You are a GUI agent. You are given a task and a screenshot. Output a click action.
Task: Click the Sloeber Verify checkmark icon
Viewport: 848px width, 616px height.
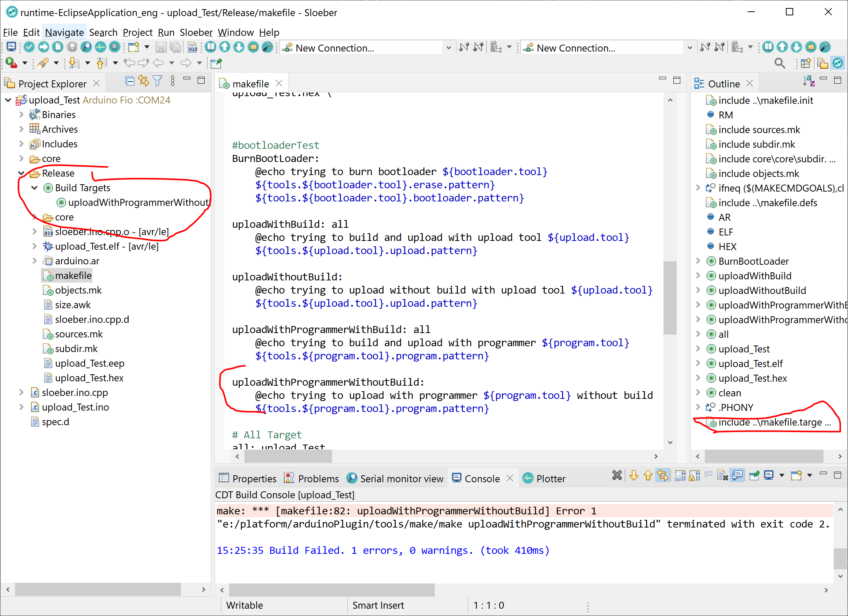pyautogui.click(x=29, y=48)
